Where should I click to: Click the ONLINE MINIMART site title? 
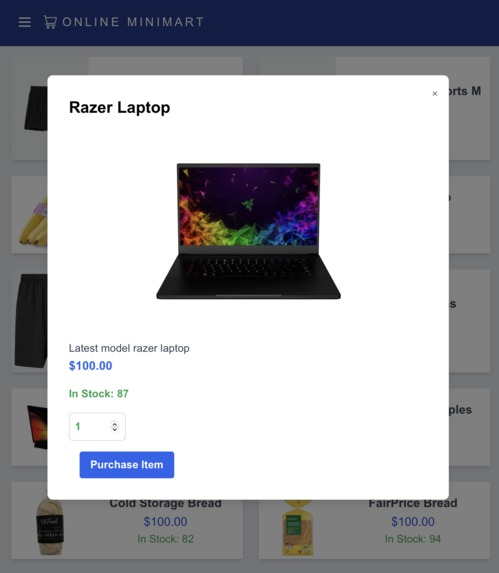pos(133,22)
